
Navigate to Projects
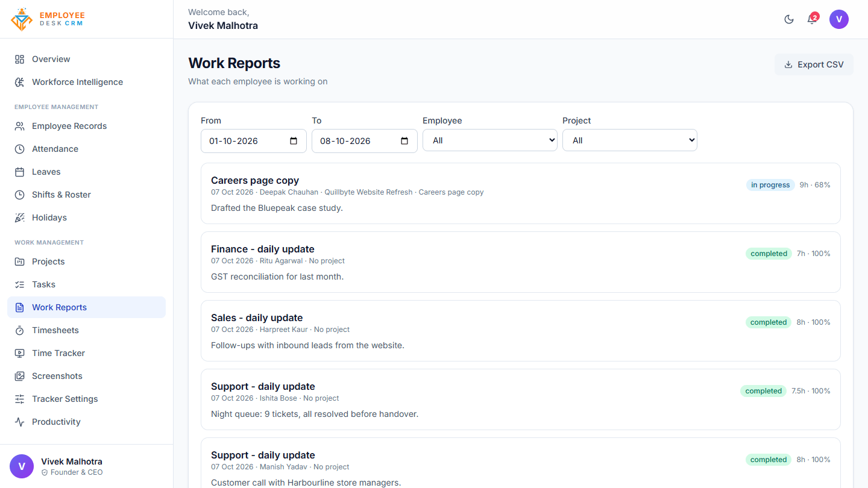[x=86, y=261]
